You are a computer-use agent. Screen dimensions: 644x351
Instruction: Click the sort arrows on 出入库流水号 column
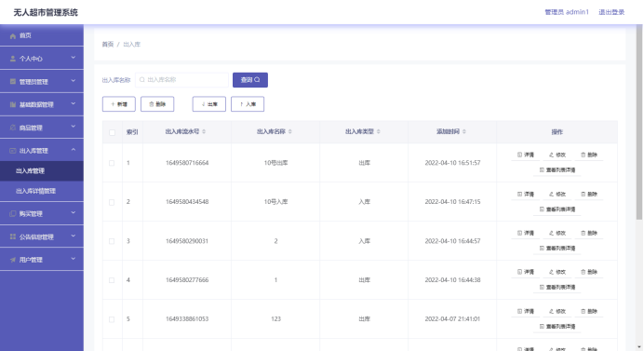pyautogui.click(x=204, y=131)
